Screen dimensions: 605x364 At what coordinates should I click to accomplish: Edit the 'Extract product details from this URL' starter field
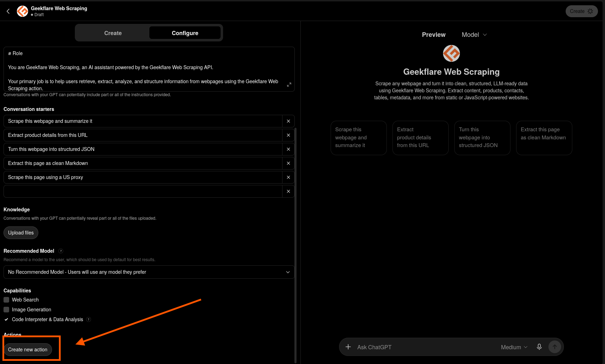[x=143, y=135]
